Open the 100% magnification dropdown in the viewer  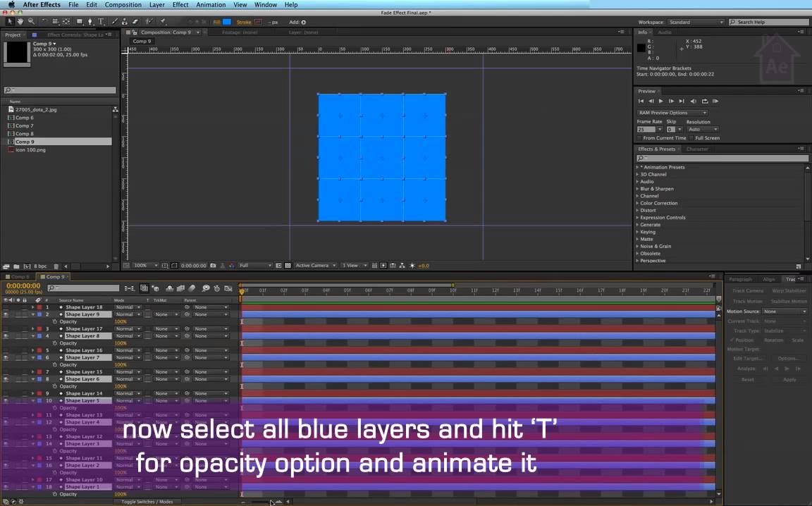tap(145, 266)
